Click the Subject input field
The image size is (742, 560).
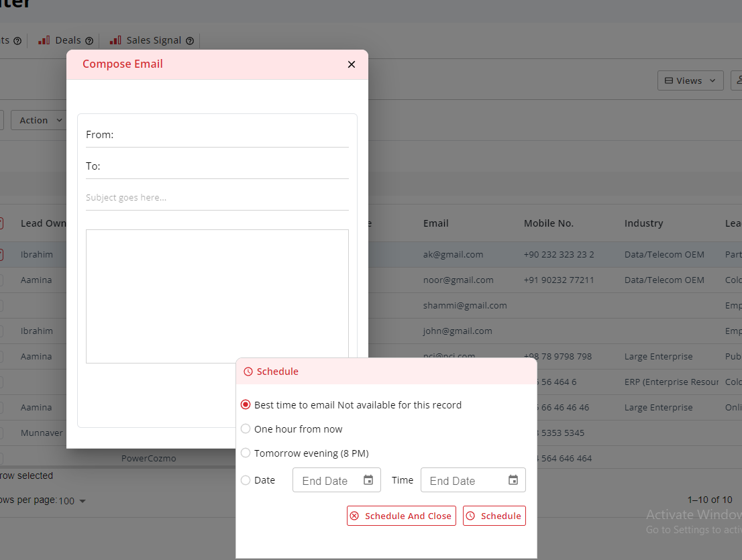pos(217,198)
